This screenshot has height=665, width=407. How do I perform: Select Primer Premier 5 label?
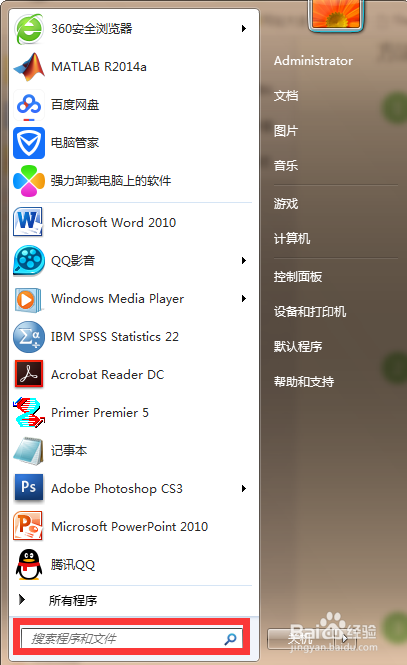100,413
